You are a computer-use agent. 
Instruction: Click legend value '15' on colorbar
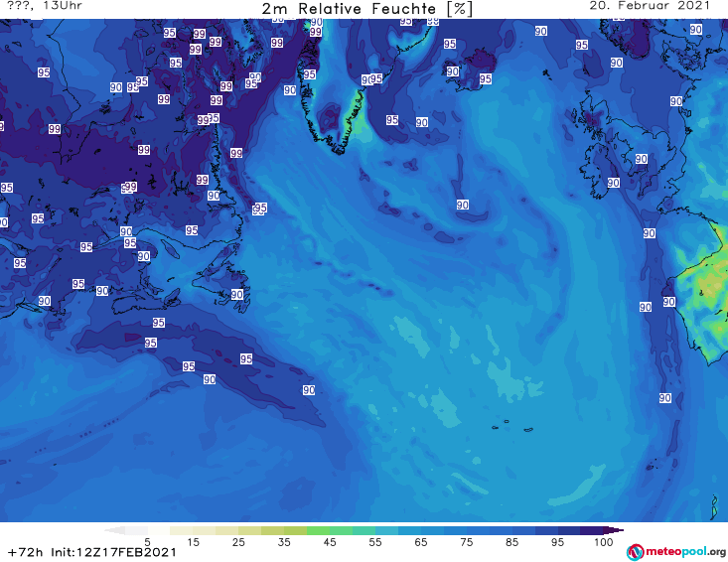[x=193, y=542]
